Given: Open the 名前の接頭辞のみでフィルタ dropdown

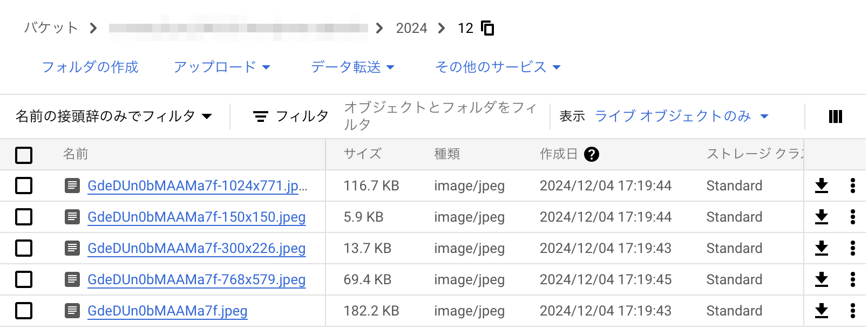Looking at the screenshot, I should tap(114, 116).
